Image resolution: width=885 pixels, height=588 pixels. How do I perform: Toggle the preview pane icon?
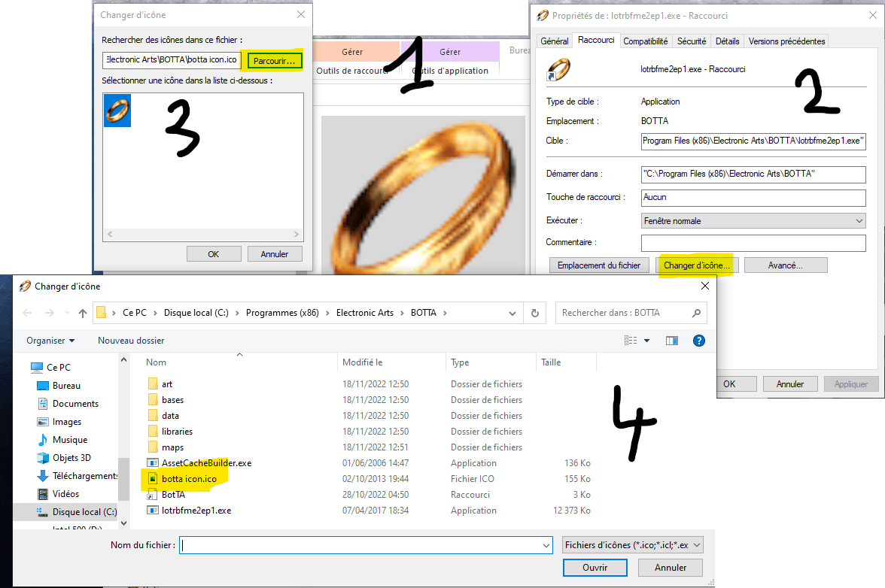point(671,341)
